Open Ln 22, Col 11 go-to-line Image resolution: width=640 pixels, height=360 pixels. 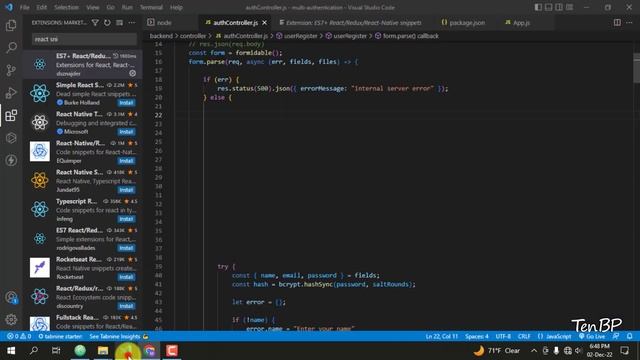[x=442, y=336]
